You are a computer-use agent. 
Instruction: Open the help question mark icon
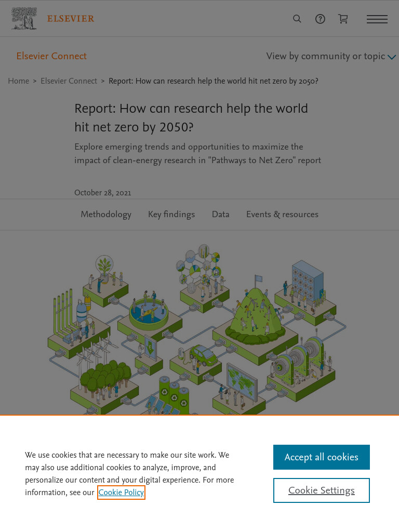click(320, 19)
